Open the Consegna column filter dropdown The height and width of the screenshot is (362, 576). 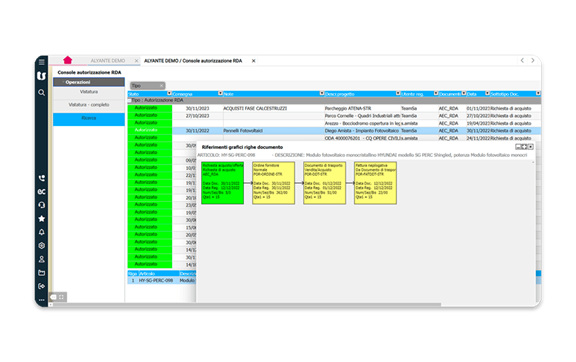tap(220, 93)
